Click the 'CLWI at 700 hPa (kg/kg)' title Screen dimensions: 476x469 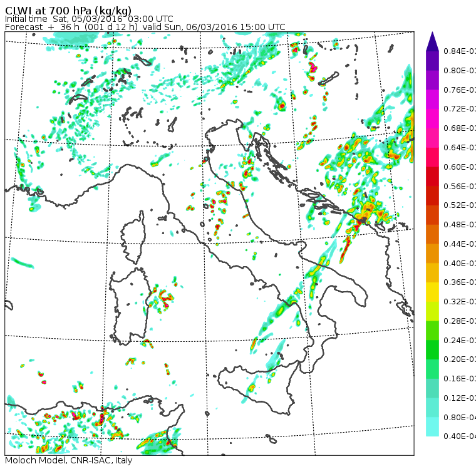(x=68, y=11)
